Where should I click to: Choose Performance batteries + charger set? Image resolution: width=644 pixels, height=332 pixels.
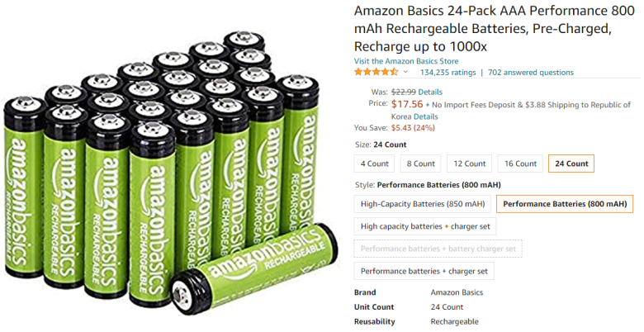point(424,271)
